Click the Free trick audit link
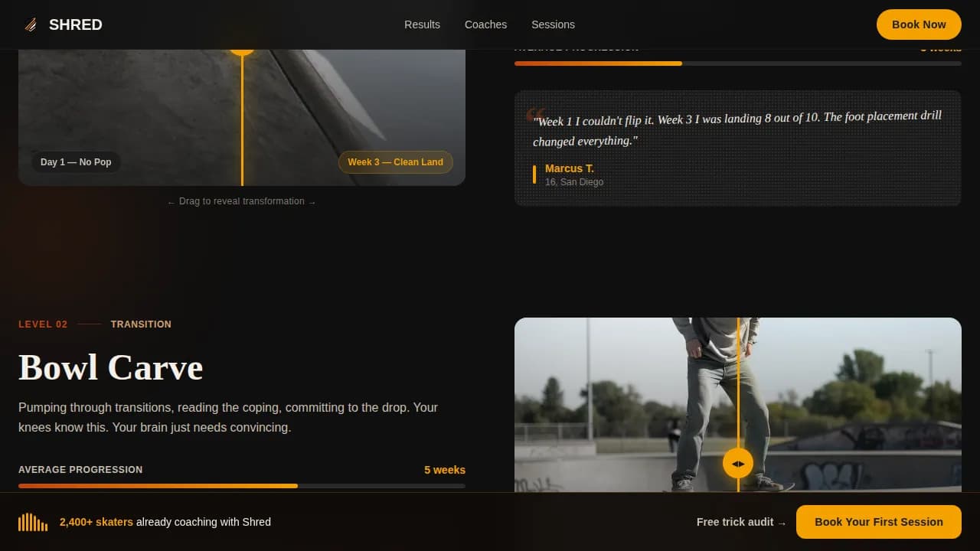Image resolution: width=980 pixels, height=551 pixels. point(741,522)
